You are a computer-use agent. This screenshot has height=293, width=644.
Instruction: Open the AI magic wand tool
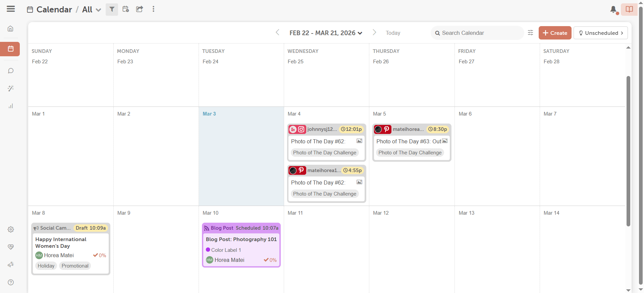click(10, 88)
